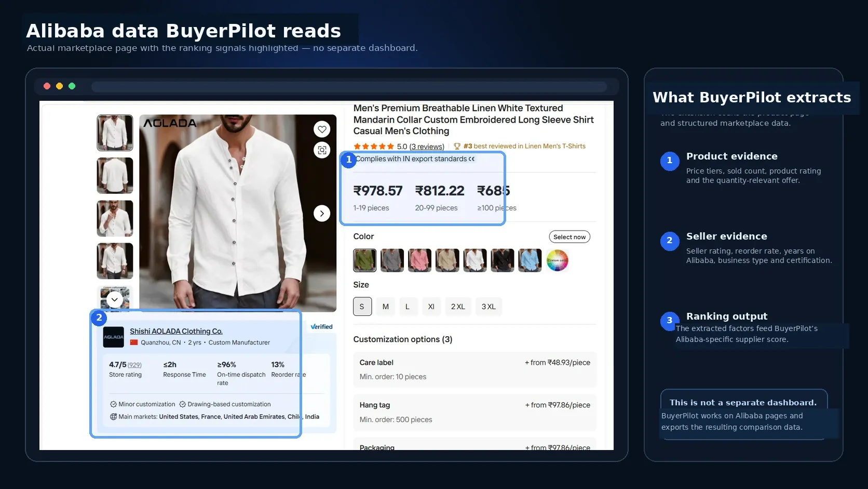The height and width of the screenshot is (489, 868).
Task: Pick the custom color wheel swatch
Action: [x=557, y=260]
